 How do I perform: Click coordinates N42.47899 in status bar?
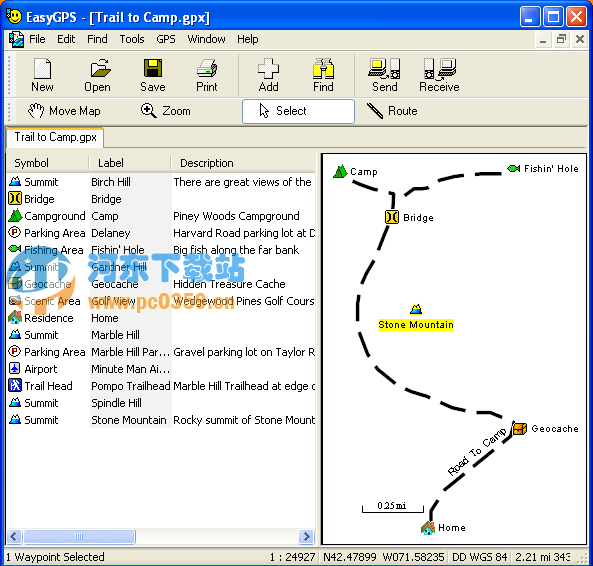point(350,557)
